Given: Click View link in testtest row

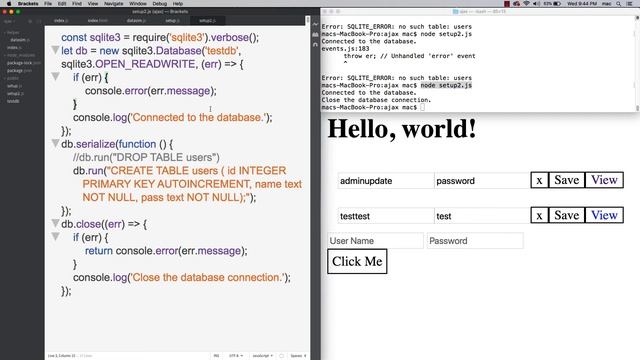Looking at the screenshot, I should click(x=604, y=215).
